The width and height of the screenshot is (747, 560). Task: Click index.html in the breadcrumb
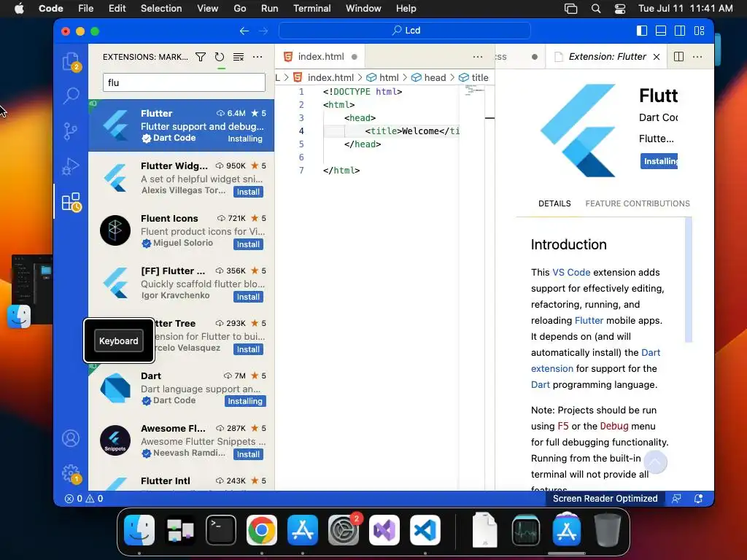coord(324,77)
